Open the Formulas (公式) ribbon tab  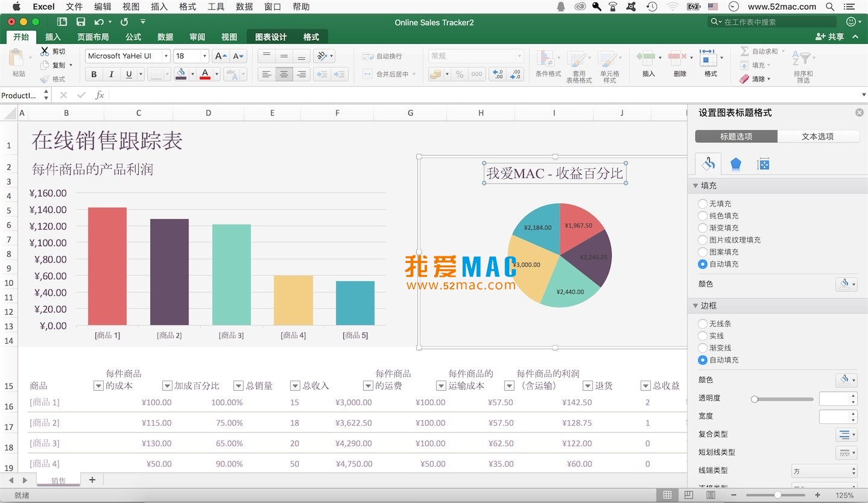click(133, 37)
